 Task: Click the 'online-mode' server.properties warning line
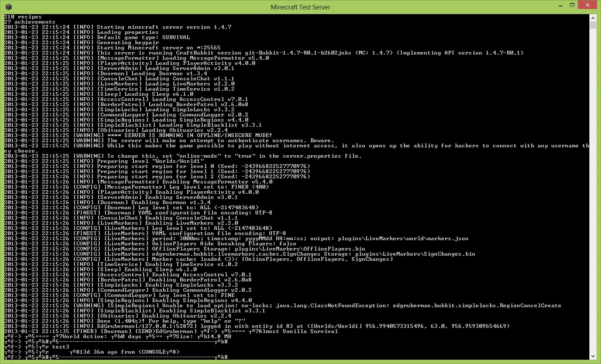(x=183, y=156)
